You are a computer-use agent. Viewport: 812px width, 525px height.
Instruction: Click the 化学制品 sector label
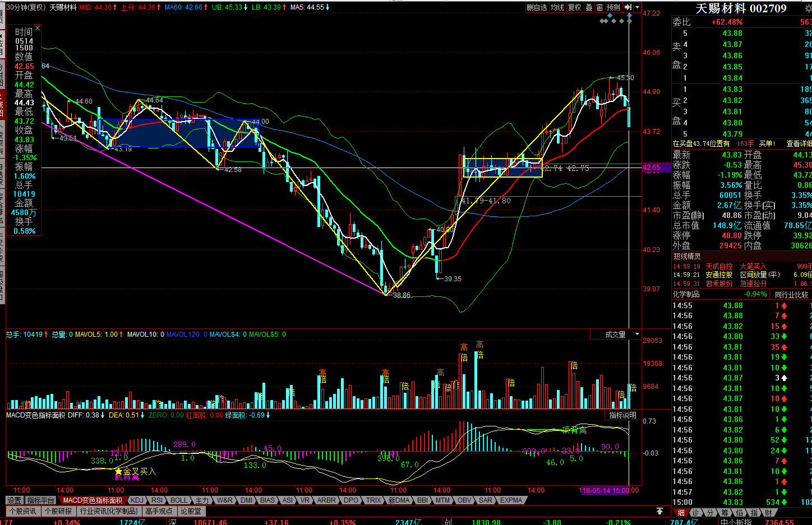click(x=686, y=295)
